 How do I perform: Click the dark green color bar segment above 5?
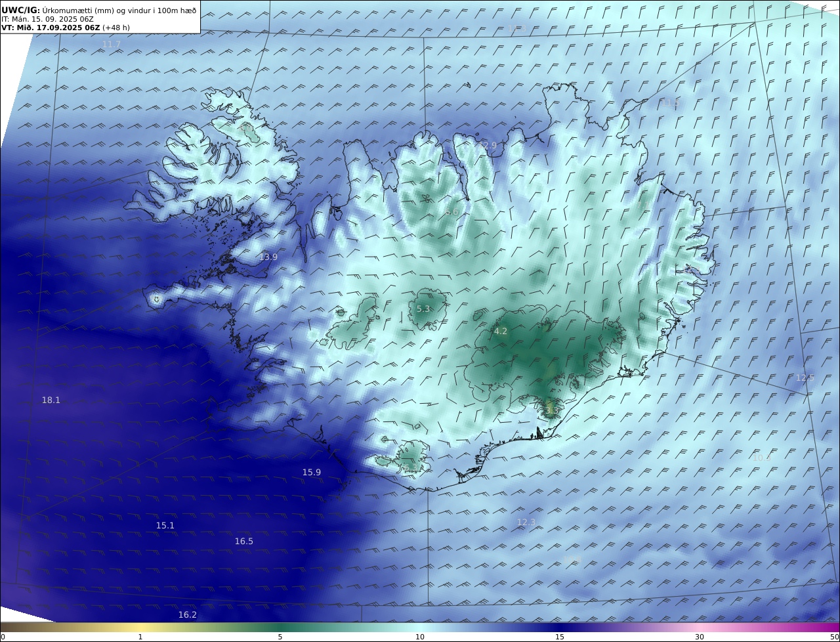pos(280,627)
